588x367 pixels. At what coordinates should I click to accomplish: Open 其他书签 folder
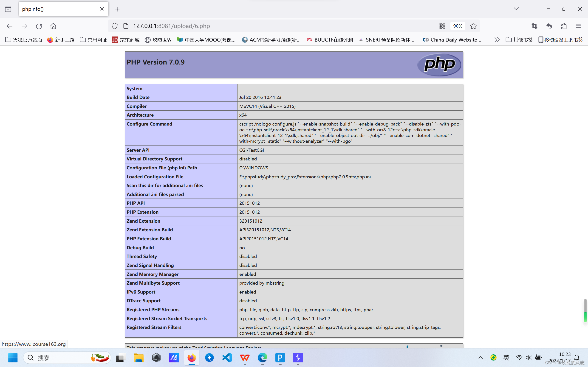(x=519, y=40)
